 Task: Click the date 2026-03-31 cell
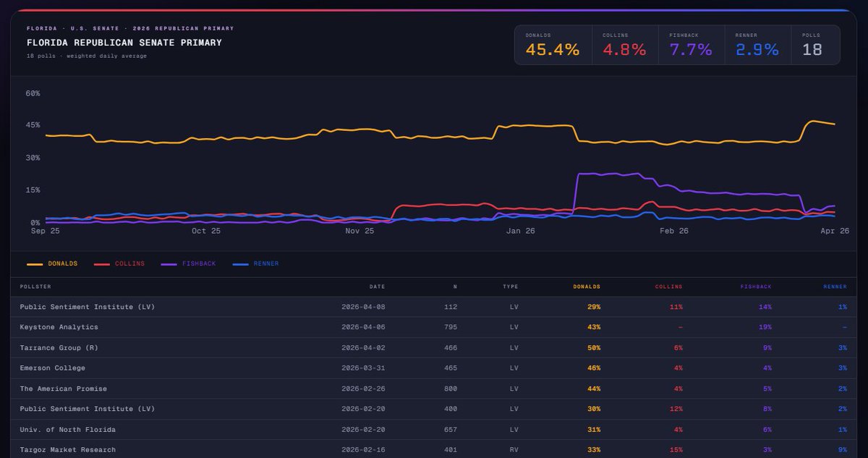pyautogui.click(x=363, y=368)
